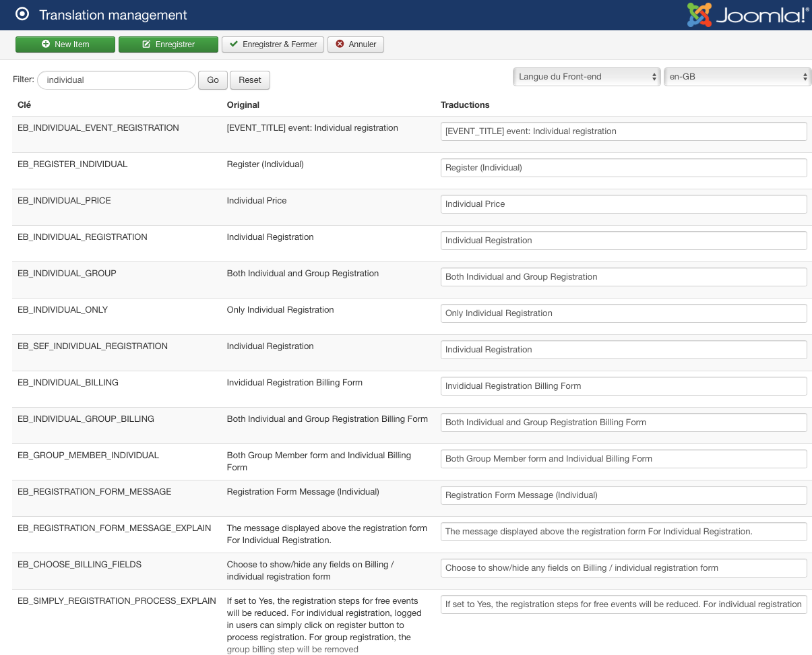Screen dimensions: 812x655
Task: Reset the filter with Reset button
Action: [249, 80]
